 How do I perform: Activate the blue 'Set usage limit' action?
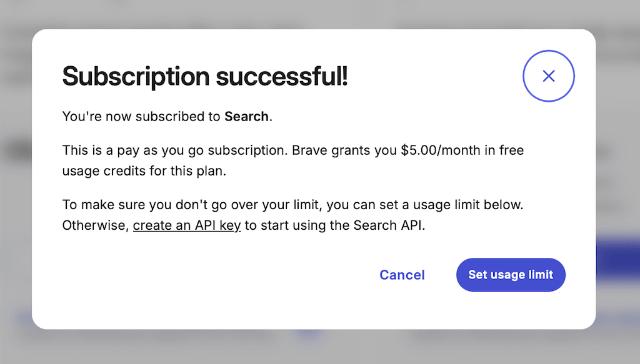(510, 275)
